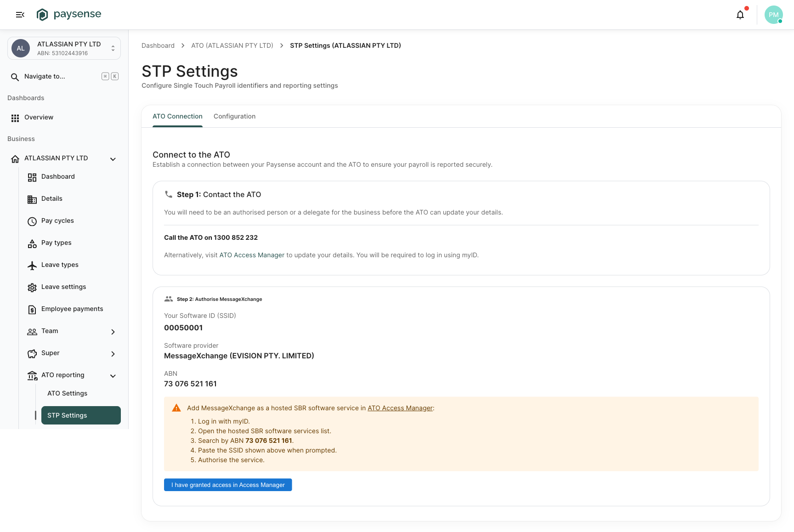Screen dimensions: 794x532
Task: Go to Dashboard breadcrumb
Action: point(158,45)
